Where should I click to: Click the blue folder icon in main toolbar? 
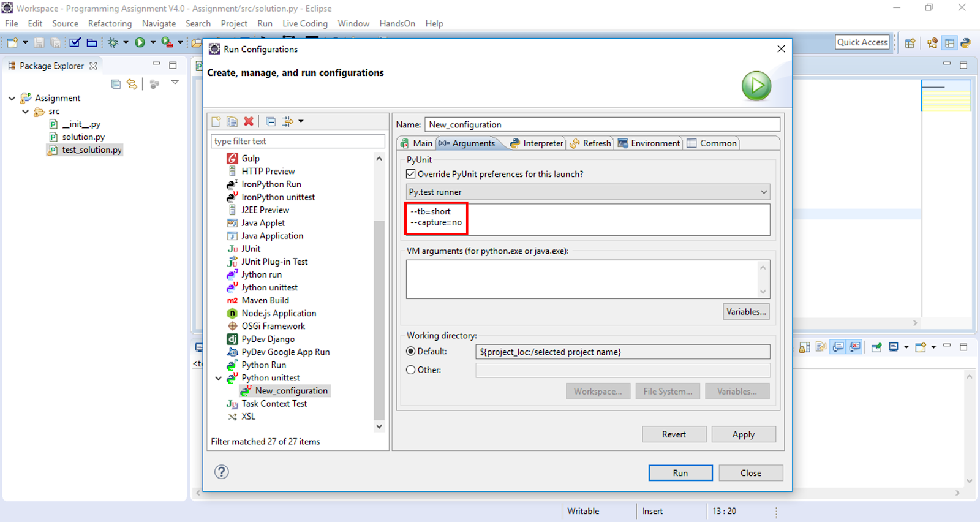(x=92, y=42)
